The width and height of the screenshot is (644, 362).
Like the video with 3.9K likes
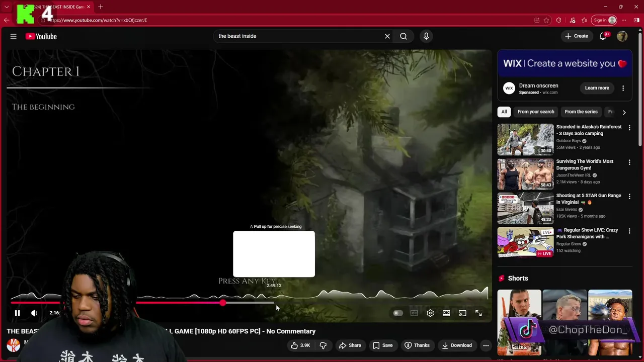pos(300,345)
